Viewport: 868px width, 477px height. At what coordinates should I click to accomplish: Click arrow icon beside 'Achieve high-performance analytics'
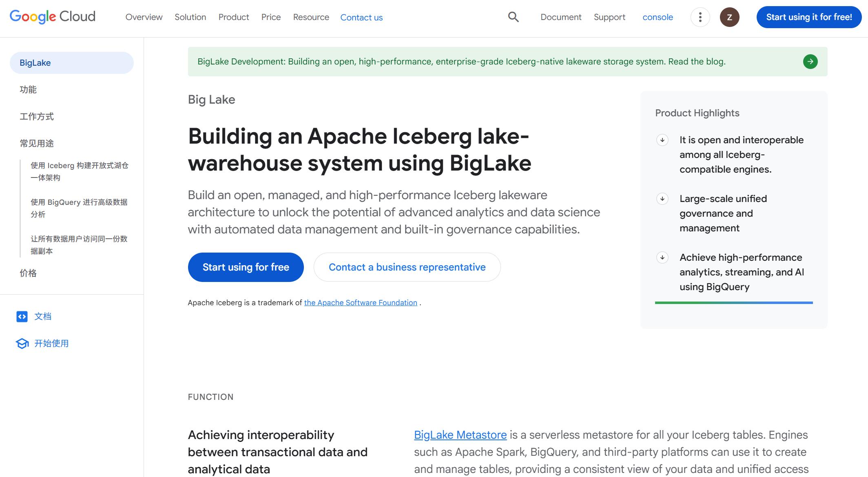[663, 257]
